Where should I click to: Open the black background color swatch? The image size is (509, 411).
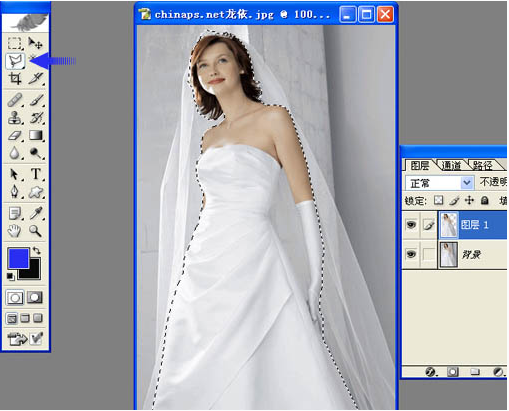click(35, 273)
